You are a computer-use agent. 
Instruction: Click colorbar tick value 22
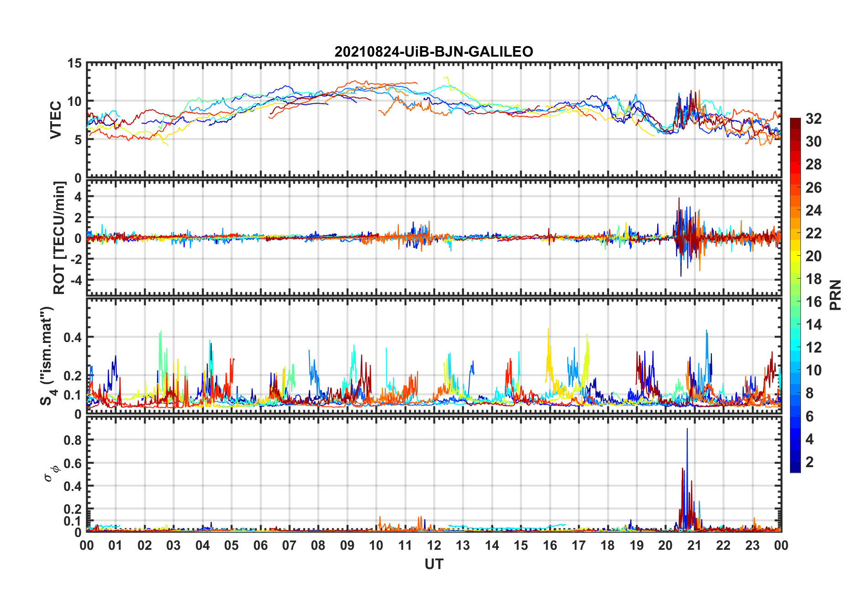814,233
